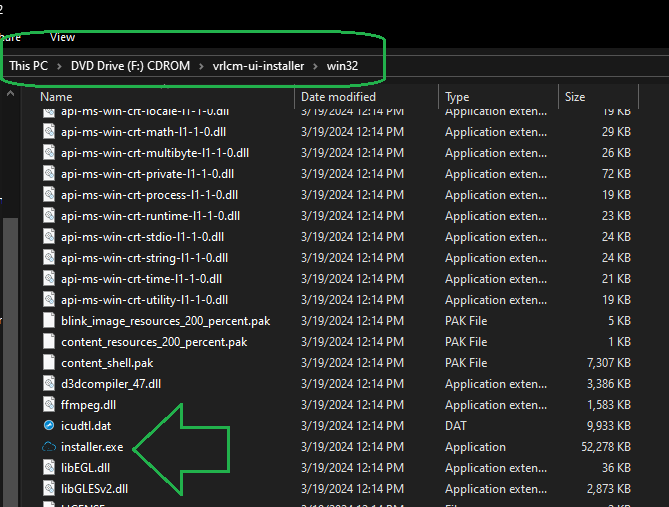
Task: Click libEGL.dll file icon
Action: (x=49, y=468)
